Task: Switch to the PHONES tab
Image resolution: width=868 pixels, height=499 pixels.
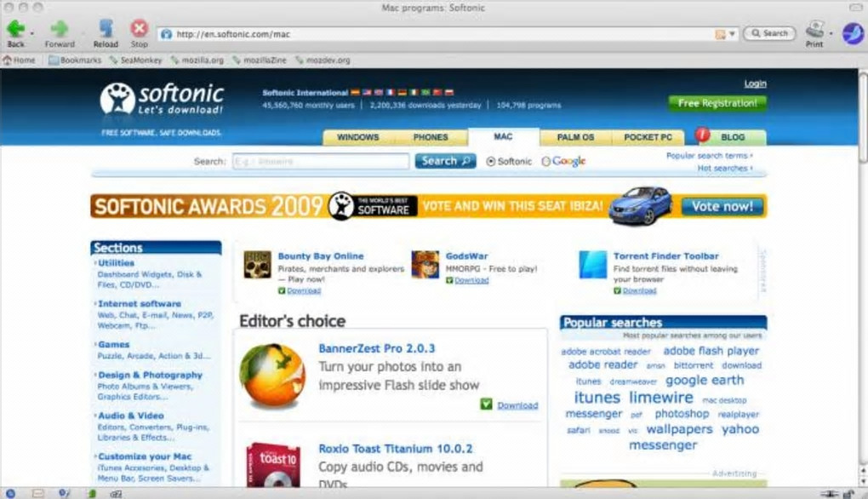Action: (x=430, y=137)
